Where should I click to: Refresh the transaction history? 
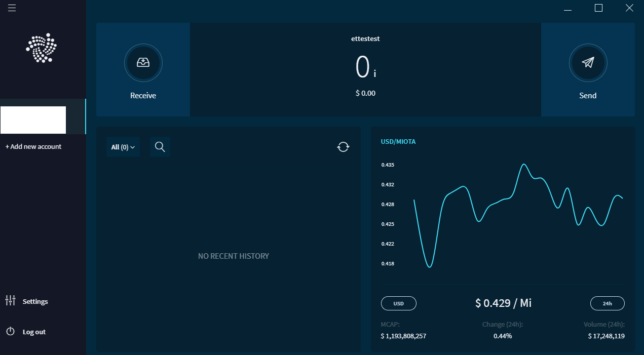pos(344,147)
